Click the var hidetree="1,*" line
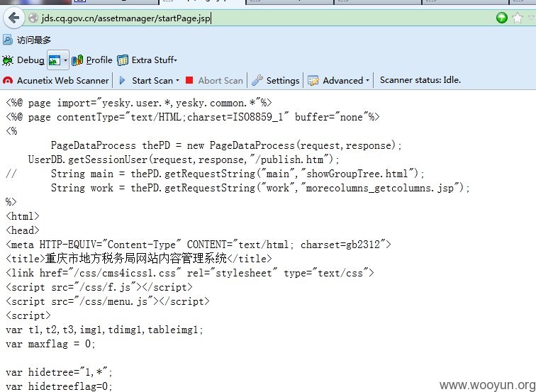The height and width of the screenshot is (392, 536). [x=59, y=372]
